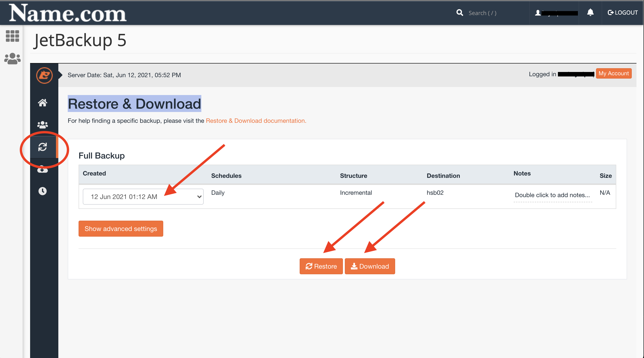The height and width of the screenshot is (358, 644).
Task: Click the Destination column header
Action: pyautogui.click(x=443, y=175)
